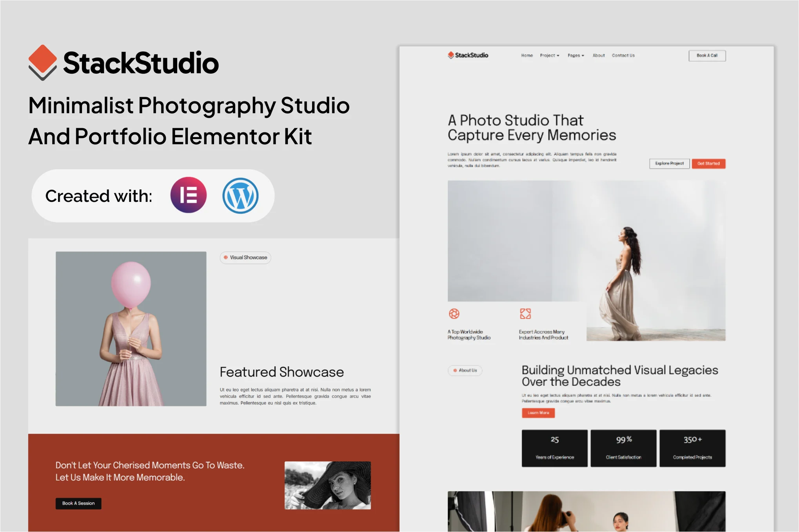Select the 99% Client Satisfaction stat card
Image resolution: width=799 pixels, height=532 pixels.
coord(623,448)
